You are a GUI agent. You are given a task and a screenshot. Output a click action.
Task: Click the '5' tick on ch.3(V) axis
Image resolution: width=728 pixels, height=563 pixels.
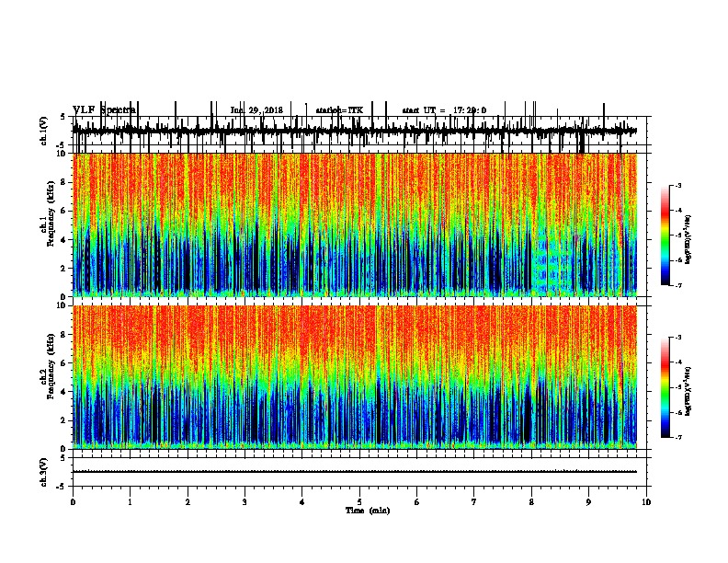(63, 458)
